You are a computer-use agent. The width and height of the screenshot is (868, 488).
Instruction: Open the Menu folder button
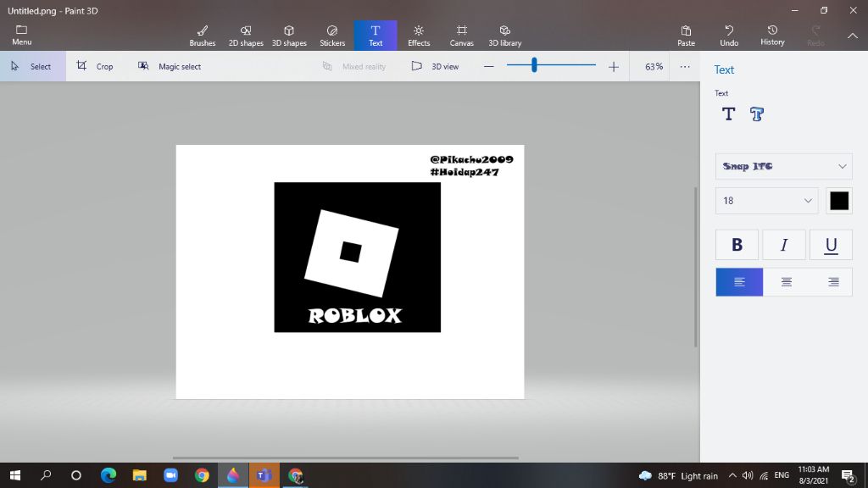coord(21,35)
